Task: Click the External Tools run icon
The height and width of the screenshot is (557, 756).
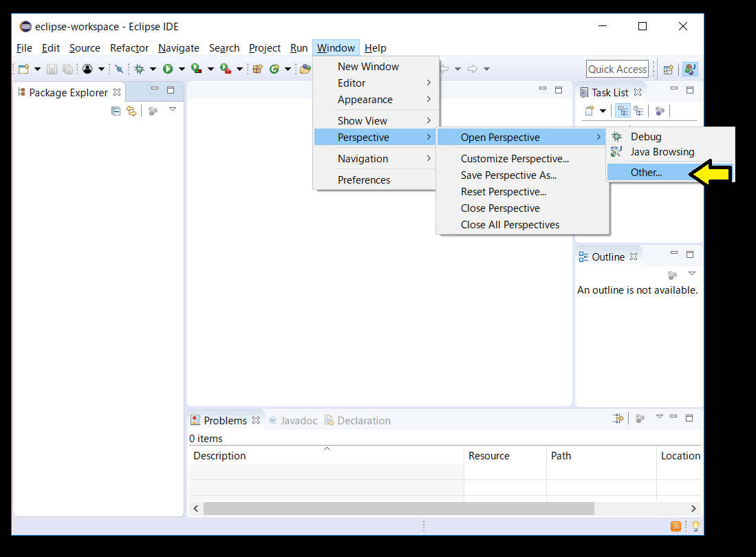Action: tap(225, 69)
